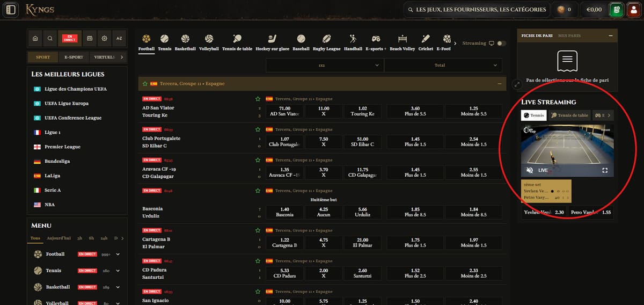The height and width of the screenshot is (305, 644).
Task: Bet on Plus de 5.5 at 3.60
Action: [x=415, y=111]
